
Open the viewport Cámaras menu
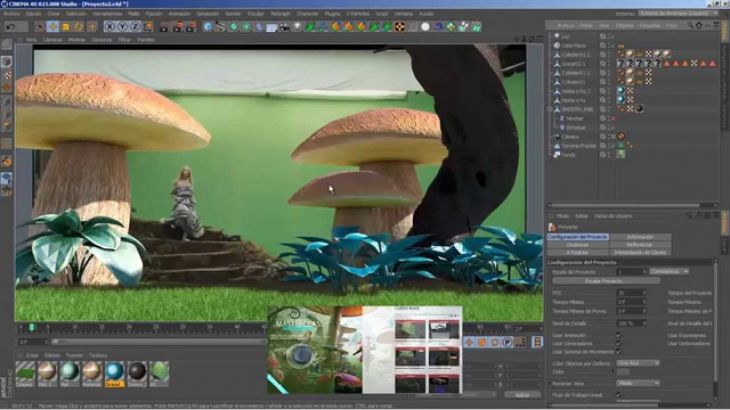[x=53, y=40]
